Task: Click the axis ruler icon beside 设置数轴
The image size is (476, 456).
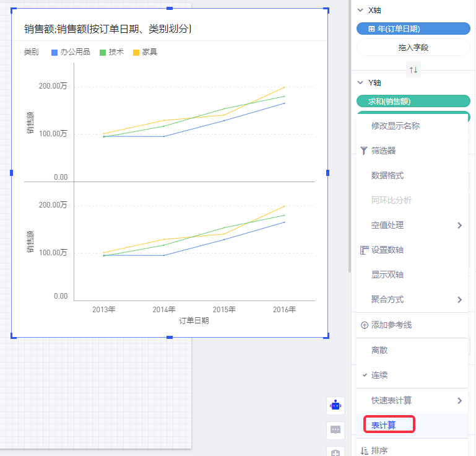Action: (364, 250)
